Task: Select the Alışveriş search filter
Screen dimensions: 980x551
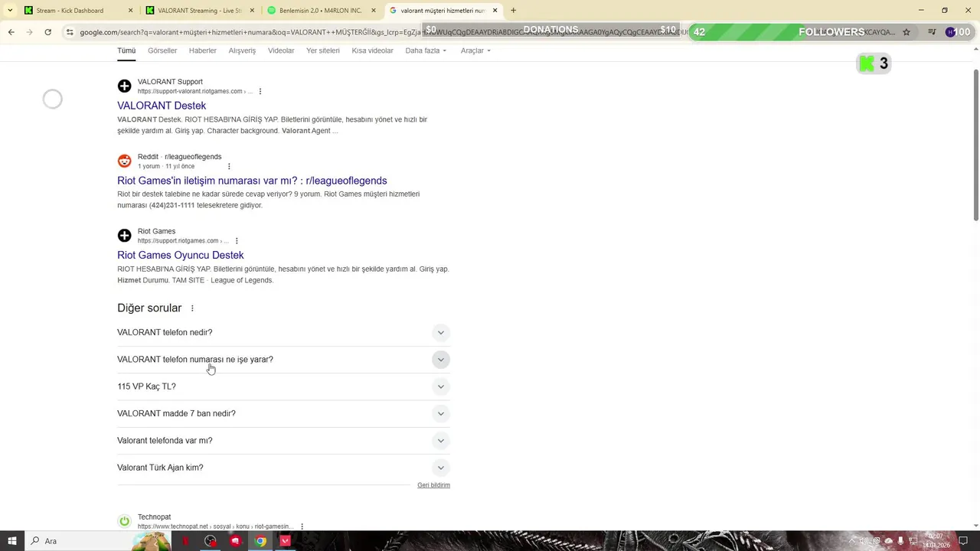Action: click(x=242, y=51)
